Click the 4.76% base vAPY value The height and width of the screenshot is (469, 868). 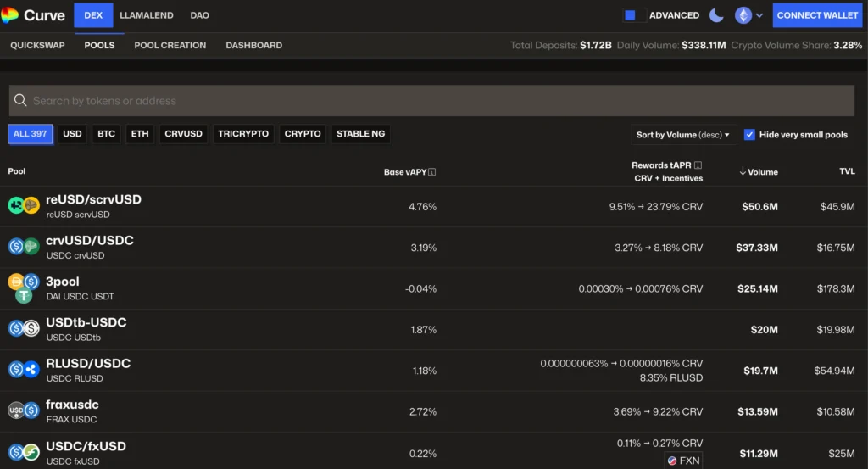422,207
